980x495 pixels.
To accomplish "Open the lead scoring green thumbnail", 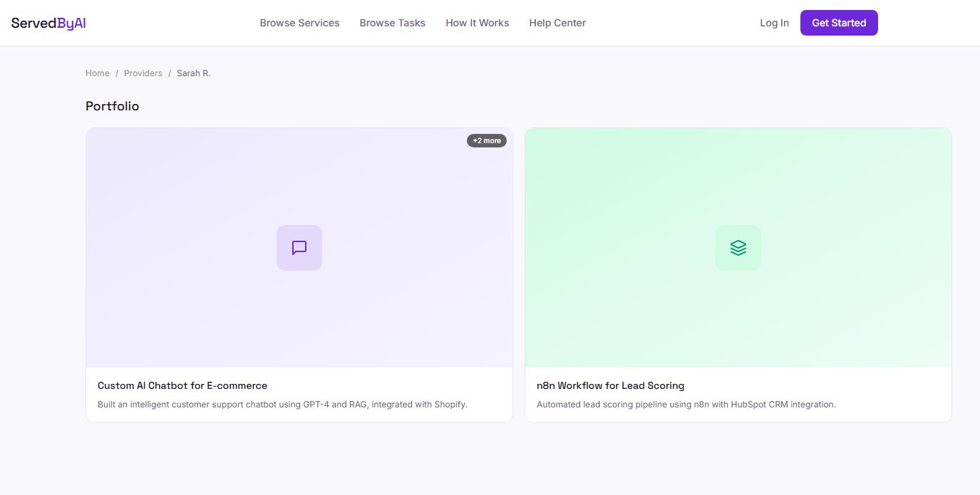I will tap(738, 248).
